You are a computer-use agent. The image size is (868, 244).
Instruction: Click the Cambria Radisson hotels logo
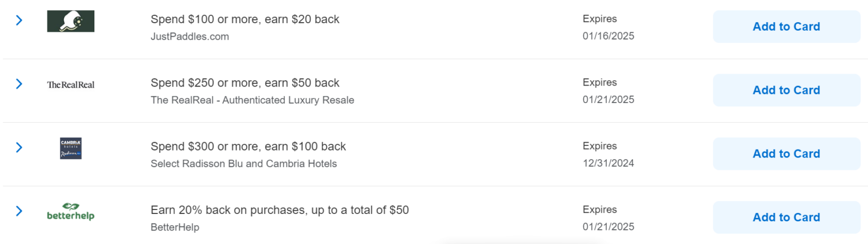71,148
